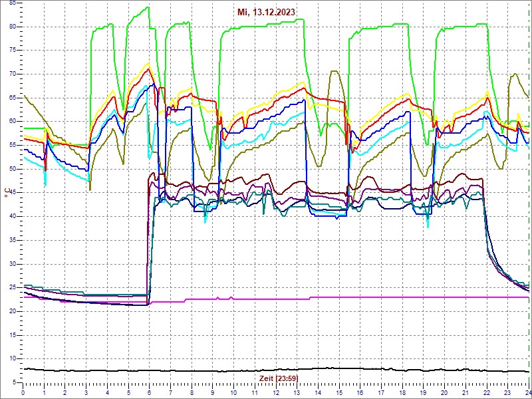Click temperature label 35 on the y-axis

click(12, 240)
